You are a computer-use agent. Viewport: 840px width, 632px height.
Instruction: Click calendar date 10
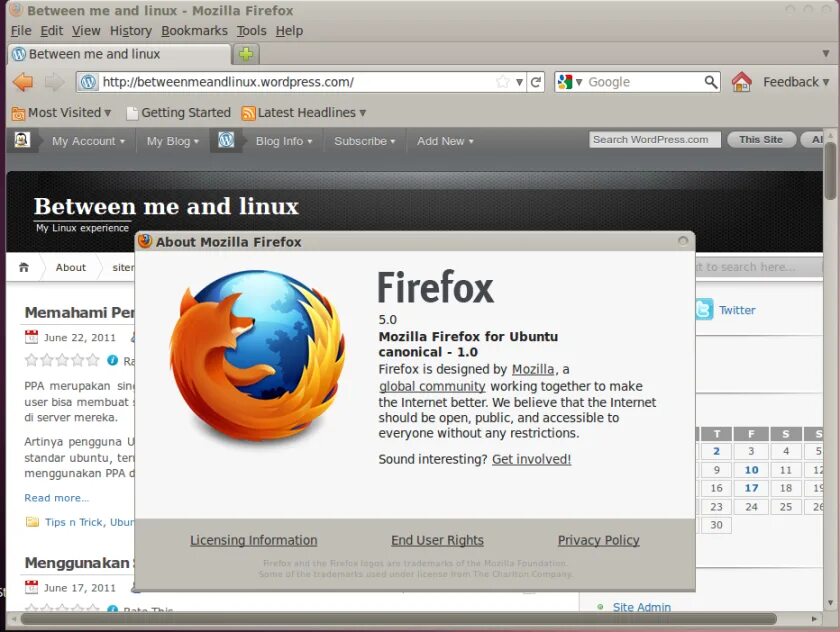(x=751, y=470)
